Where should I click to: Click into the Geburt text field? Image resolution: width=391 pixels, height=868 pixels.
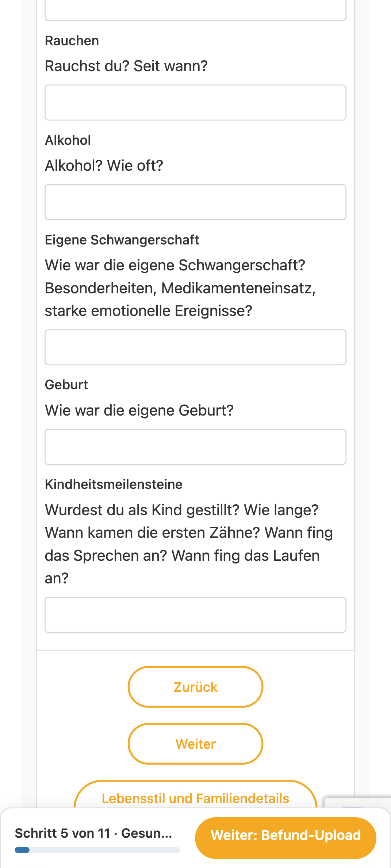pos(195,447)
